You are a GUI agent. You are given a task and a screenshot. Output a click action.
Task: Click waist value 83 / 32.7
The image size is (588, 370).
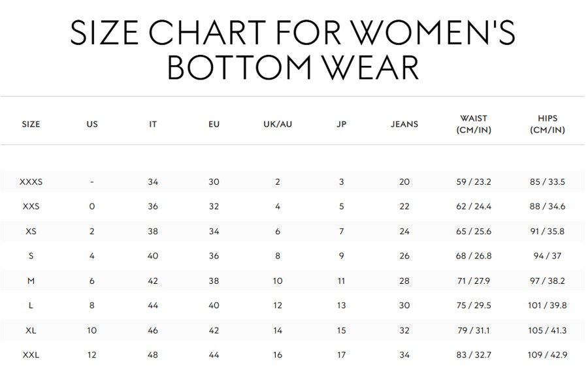(474, 355)
